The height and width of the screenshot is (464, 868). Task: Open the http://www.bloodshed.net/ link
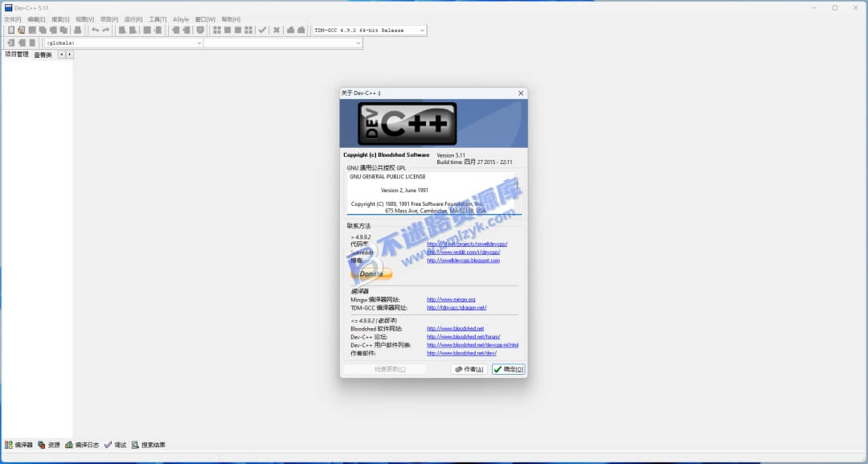click(x=455, y=328)
